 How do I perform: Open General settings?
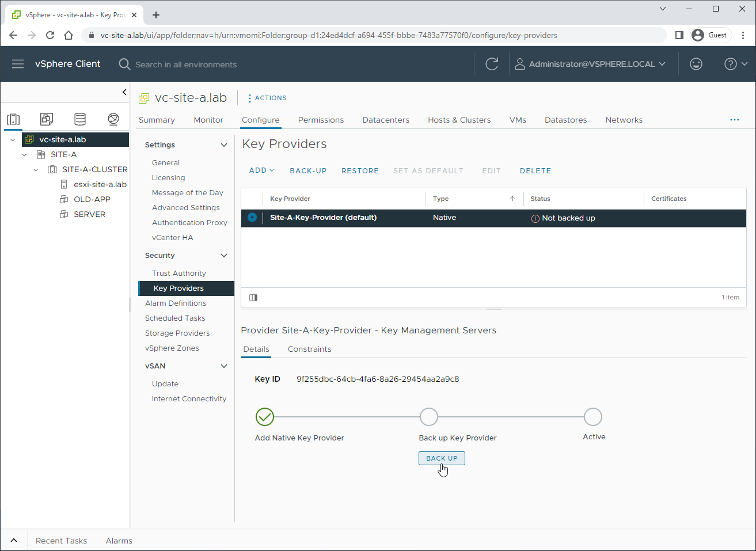coord(166,162)
